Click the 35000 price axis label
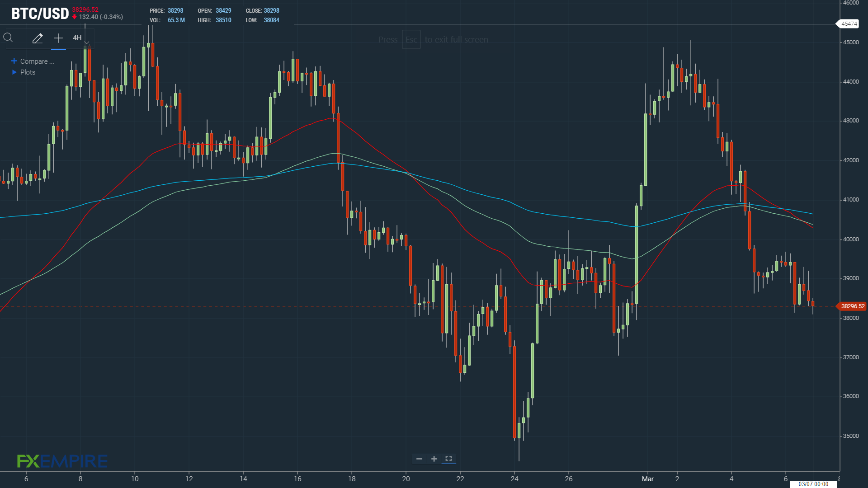This screenshot has width=868, height=488. (x=851, y=436)
